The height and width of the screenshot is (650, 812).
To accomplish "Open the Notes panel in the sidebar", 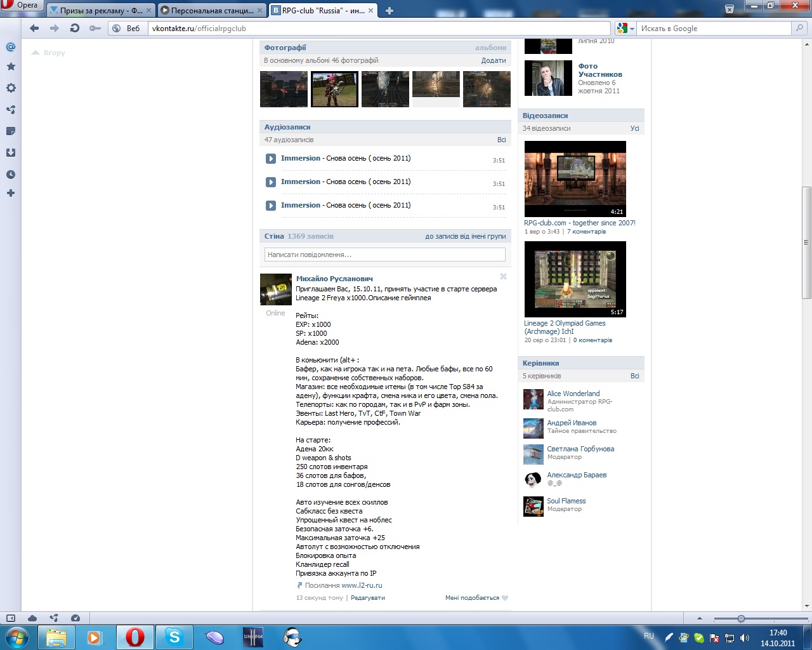I will tap(11, 131).
